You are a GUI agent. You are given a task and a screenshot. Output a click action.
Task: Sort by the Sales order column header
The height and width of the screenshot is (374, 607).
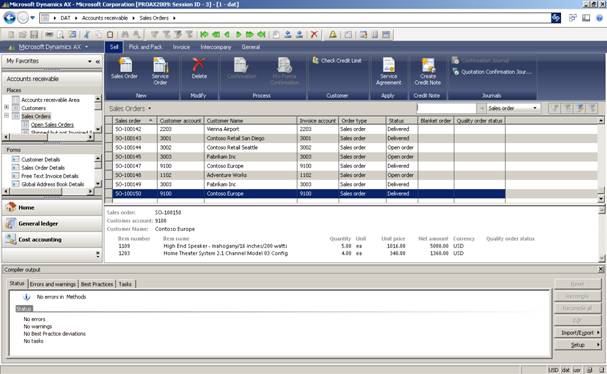tap(134, 121)
